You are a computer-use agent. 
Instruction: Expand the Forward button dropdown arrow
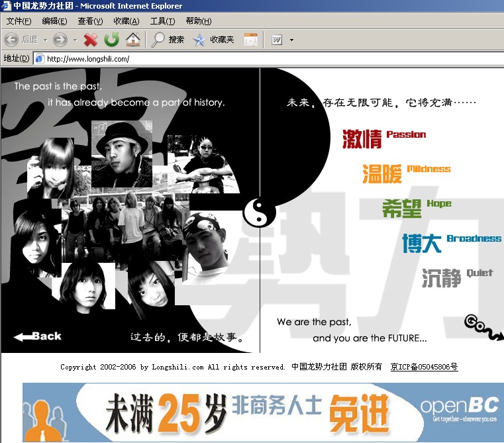[75, 40]
